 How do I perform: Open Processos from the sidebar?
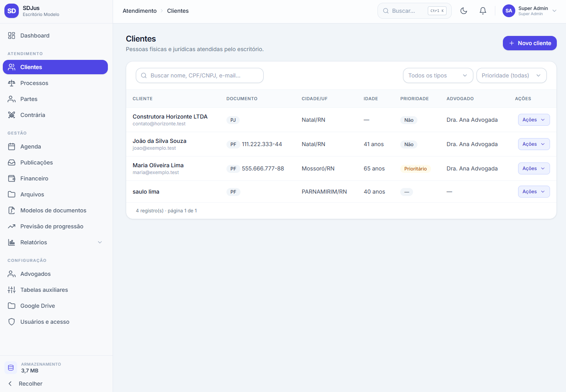click(55, 83)
